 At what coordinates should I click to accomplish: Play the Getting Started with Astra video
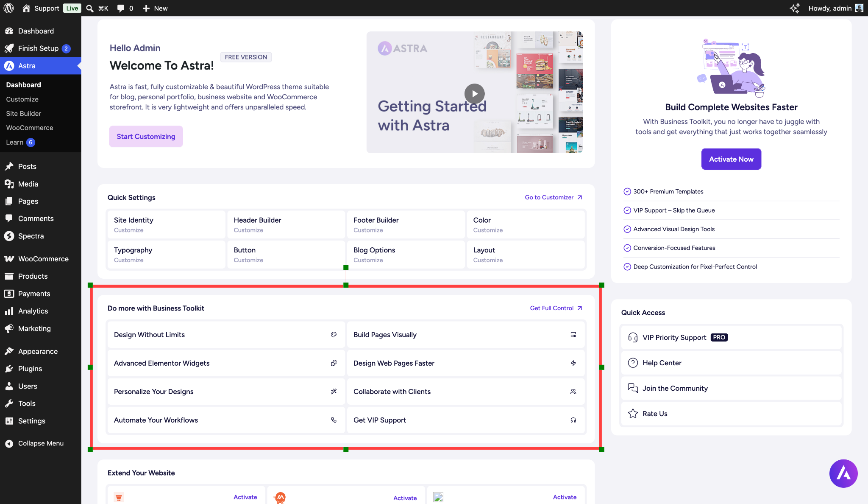pyautogui.click(x=474, y=94)
